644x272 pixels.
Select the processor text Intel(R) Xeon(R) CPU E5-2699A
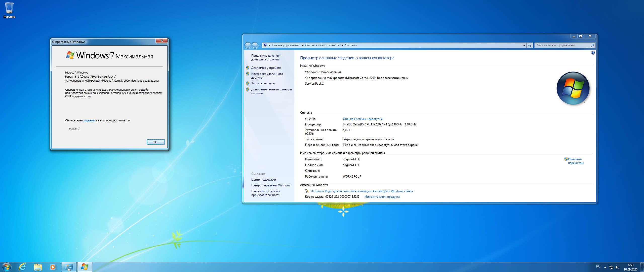(x=365, y=124)
